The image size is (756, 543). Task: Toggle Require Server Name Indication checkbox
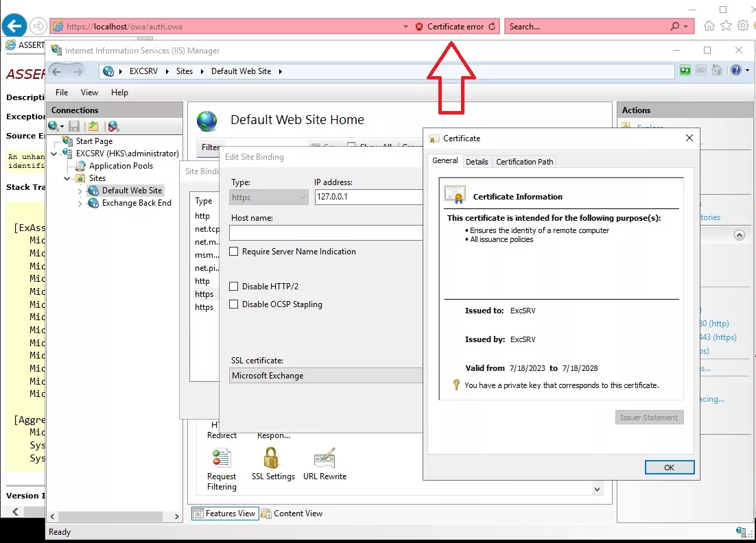tap(234, 252)
